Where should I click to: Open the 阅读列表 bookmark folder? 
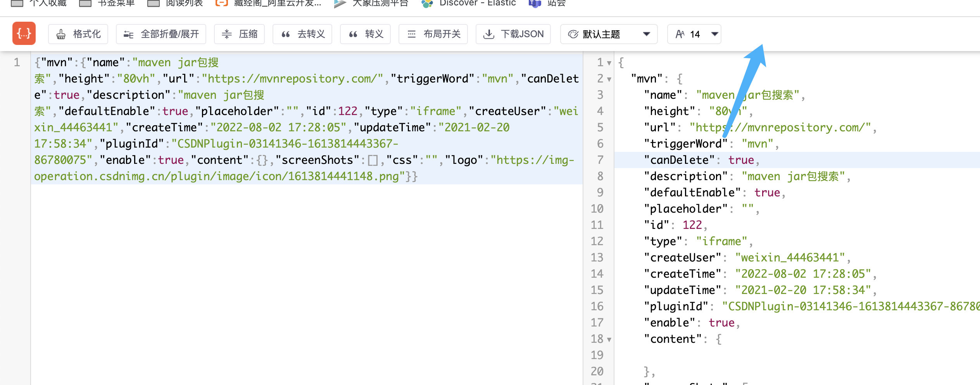(175, 3)
